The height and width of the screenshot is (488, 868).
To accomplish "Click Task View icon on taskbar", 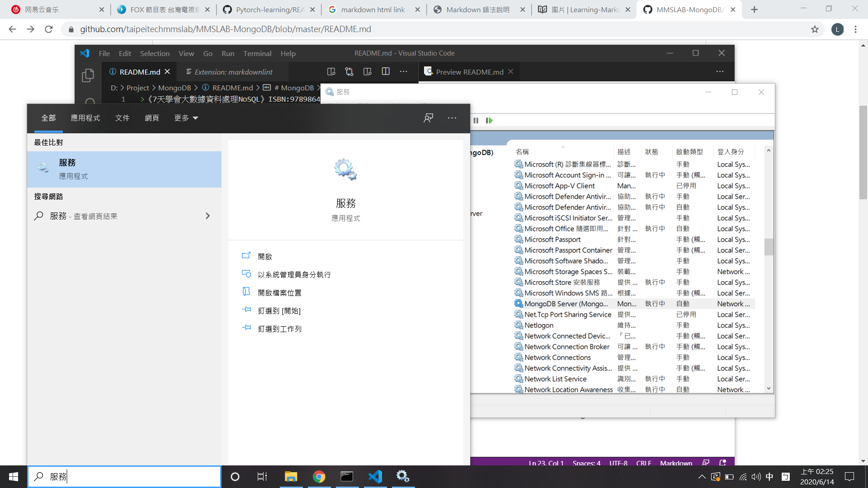I will coord(262,477).
